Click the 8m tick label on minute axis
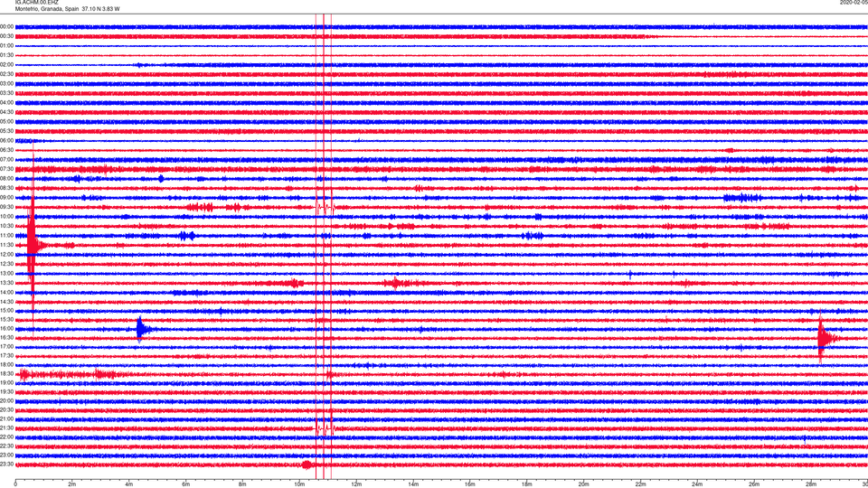Screen dimensions: 868x488 coord(242,484)
